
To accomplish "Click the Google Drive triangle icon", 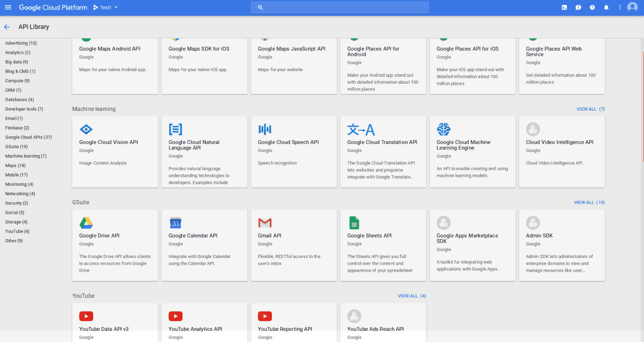I will [x=86, y=223].
